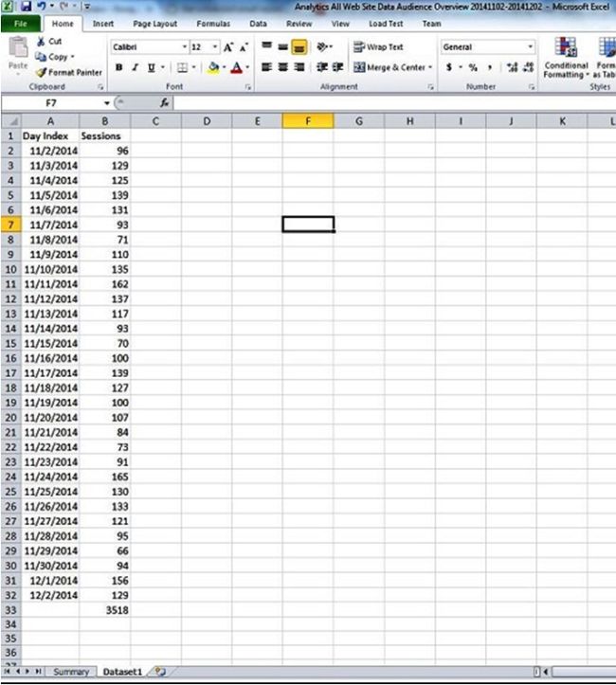Toggle Bold formatting

pyautogui.click(x=118, y=67)
